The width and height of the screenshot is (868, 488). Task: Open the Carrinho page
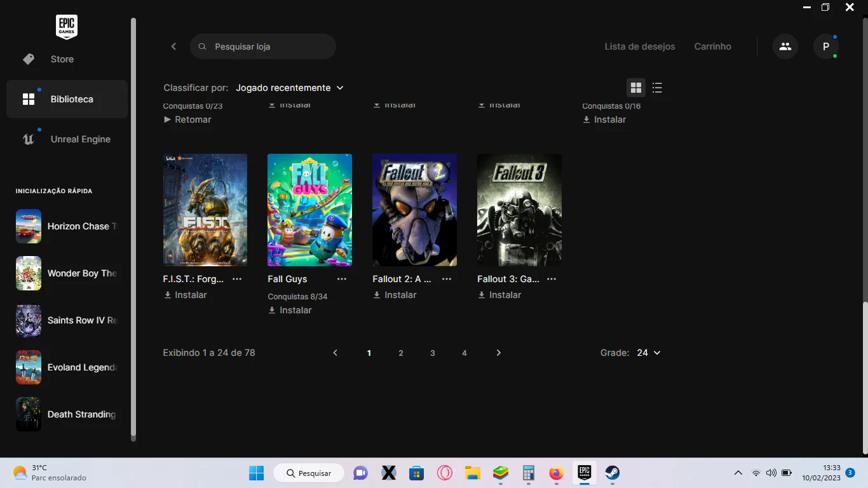(712, 46)
